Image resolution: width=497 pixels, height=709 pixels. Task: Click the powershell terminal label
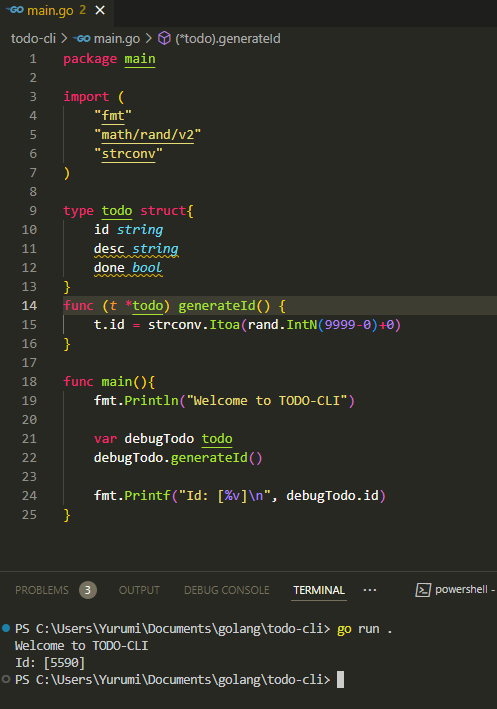(x=461, y=589)
